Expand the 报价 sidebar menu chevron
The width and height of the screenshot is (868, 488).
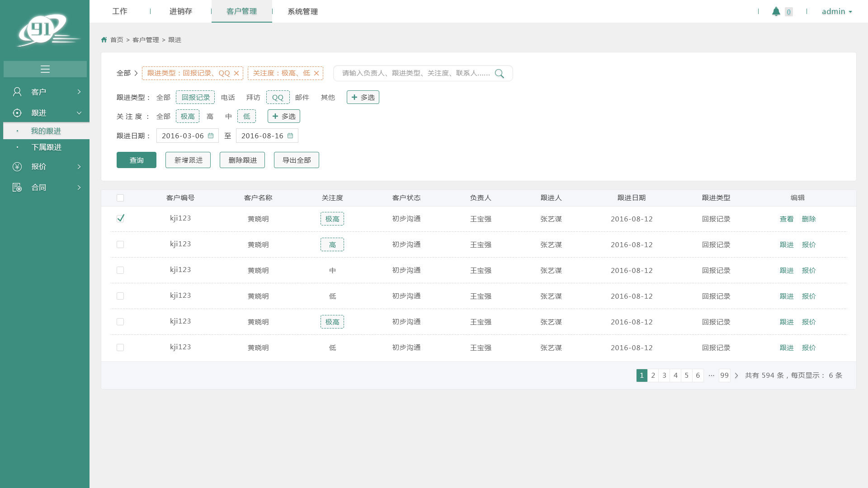click(x=79, y=167)
